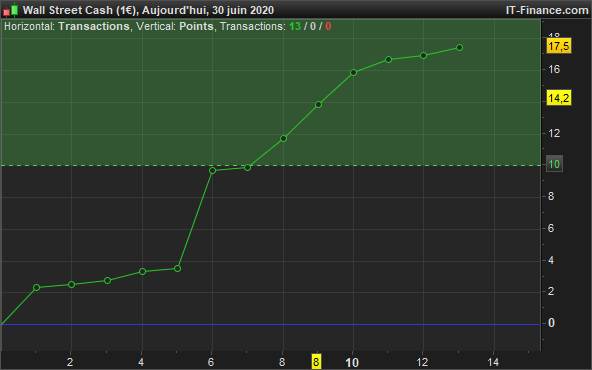Select the curve point at transaction 5

[177, 268]
